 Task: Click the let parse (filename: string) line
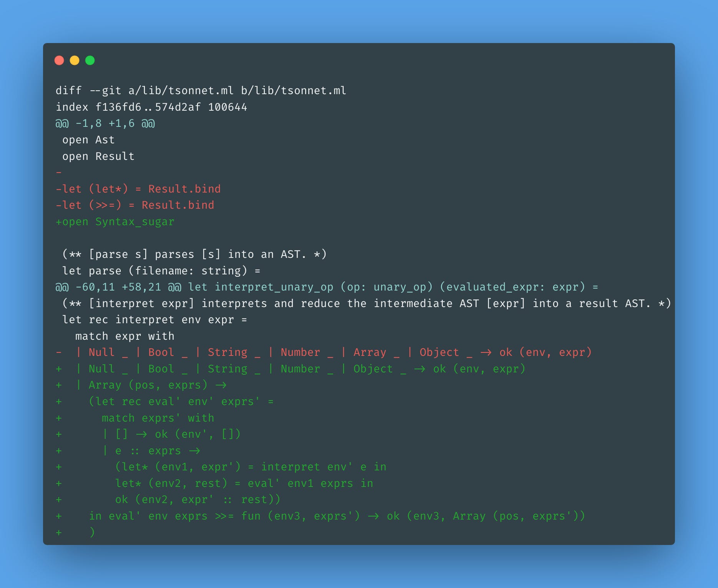tap(161, 271)
